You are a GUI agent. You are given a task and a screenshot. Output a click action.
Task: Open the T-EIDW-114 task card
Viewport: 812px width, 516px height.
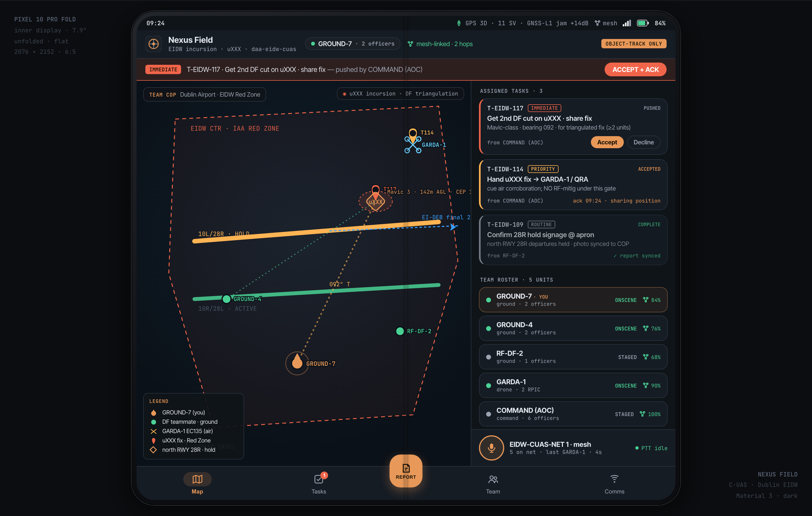point(573,185)
